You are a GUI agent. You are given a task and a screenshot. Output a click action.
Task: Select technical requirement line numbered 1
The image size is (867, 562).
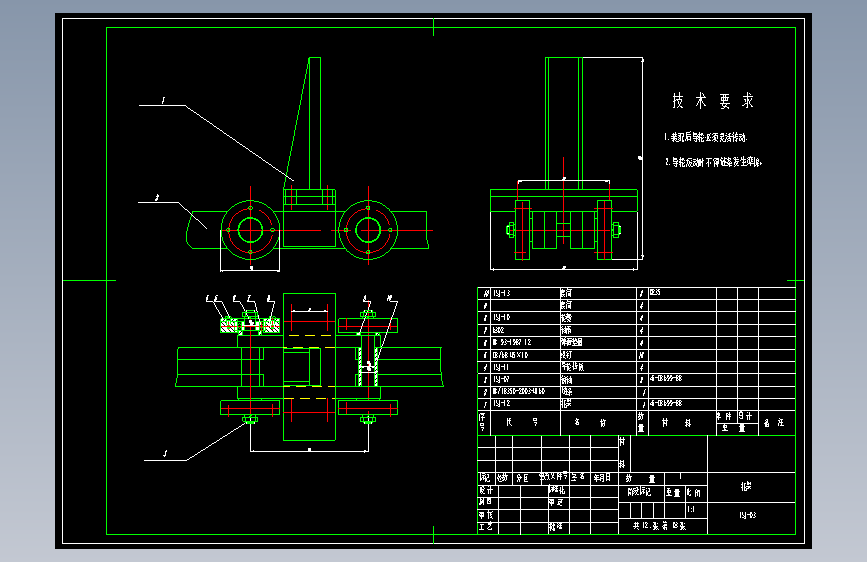[x=706, y=137]
